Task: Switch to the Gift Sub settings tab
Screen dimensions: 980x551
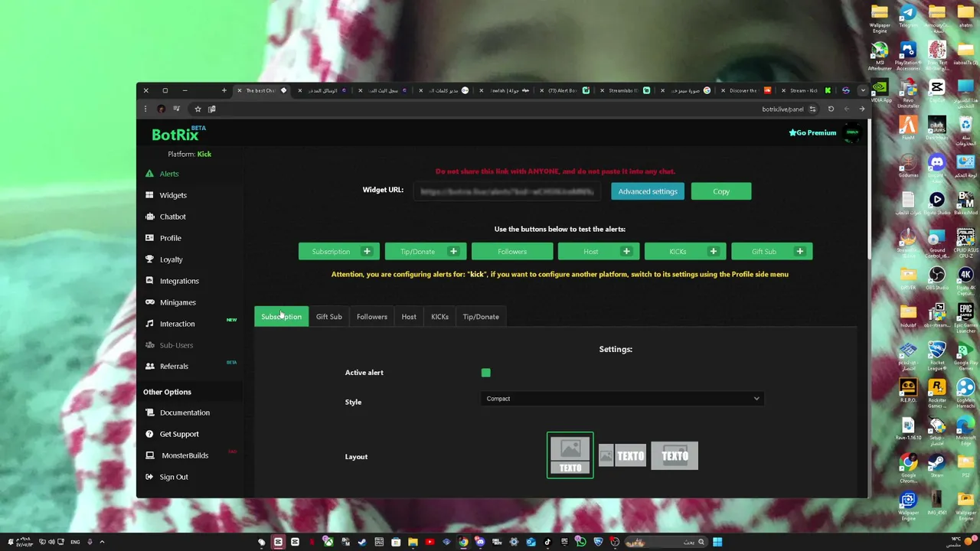Action: tap(329, 317)
